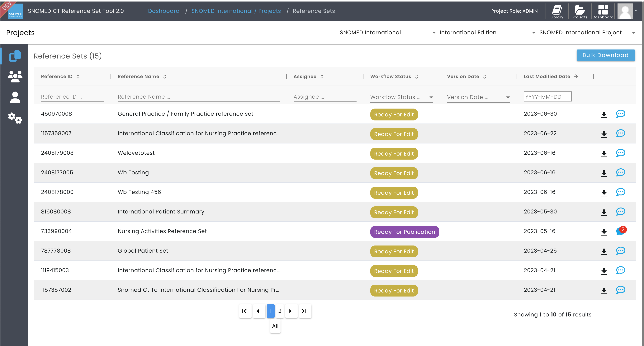Open user menu arrow beside avatar
This screenshot has width=644, height=346.
636,11
